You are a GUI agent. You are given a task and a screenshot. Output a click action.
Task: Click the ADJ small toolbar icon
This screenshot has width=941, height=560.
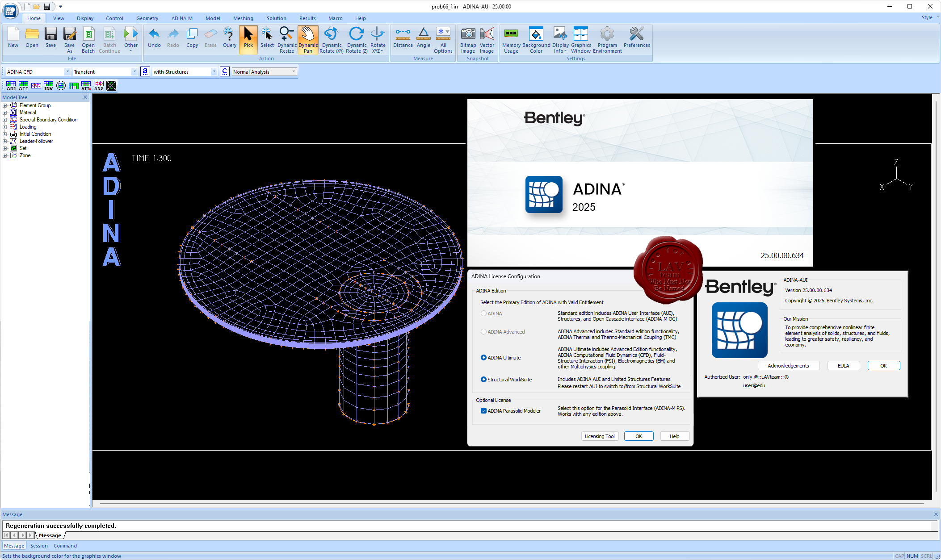(x=11, y=86)
